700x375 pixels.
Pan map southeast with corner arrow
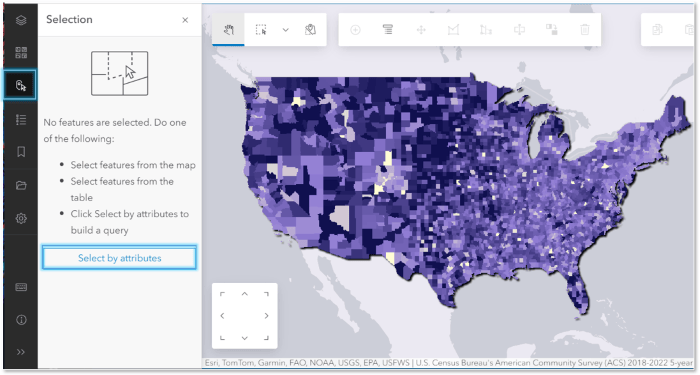[x=267, y=338]
